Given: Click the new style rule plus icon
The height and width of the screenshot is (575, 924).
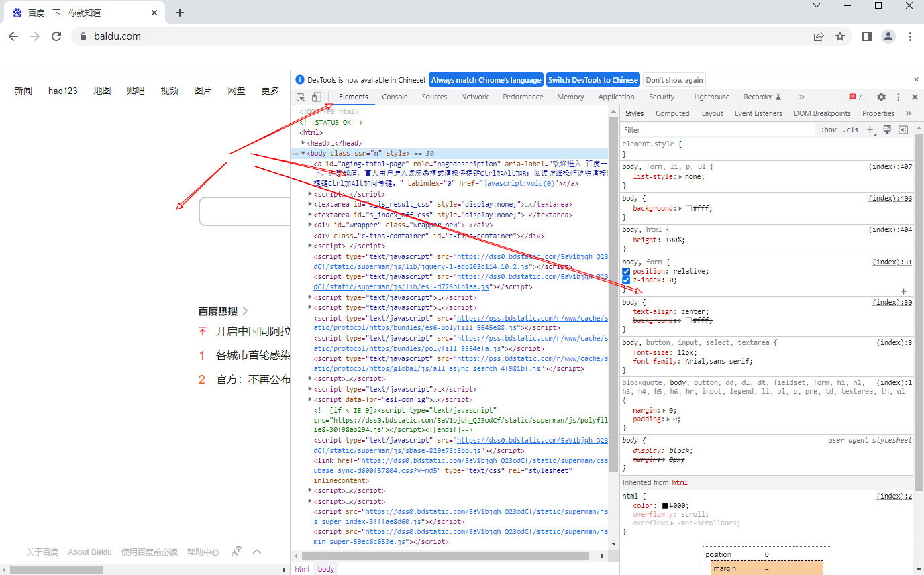Looking at the screenshot, I should tap(870, 130).
